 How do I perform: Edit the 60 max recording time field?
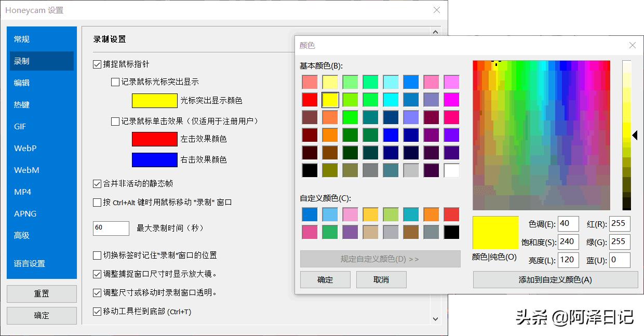click(111, 228)
